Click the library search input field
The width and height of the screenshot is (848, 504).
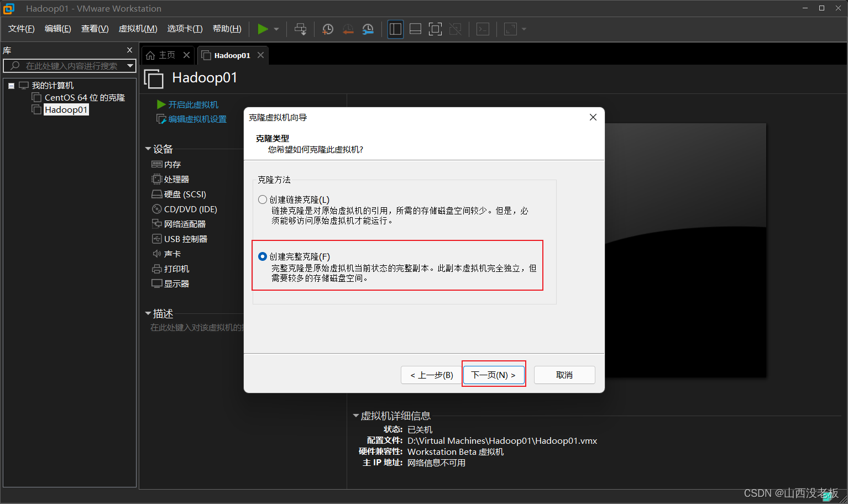(70, 66)
